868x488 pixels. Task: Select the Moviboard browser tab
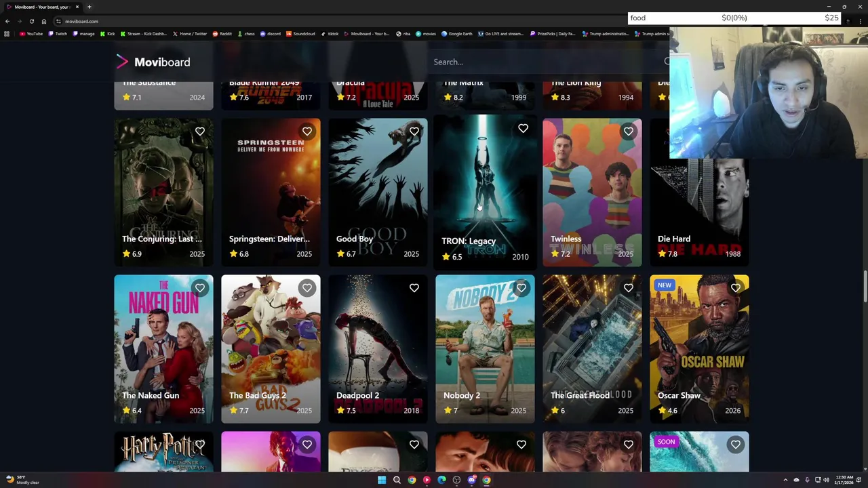[x=42, y=7]
